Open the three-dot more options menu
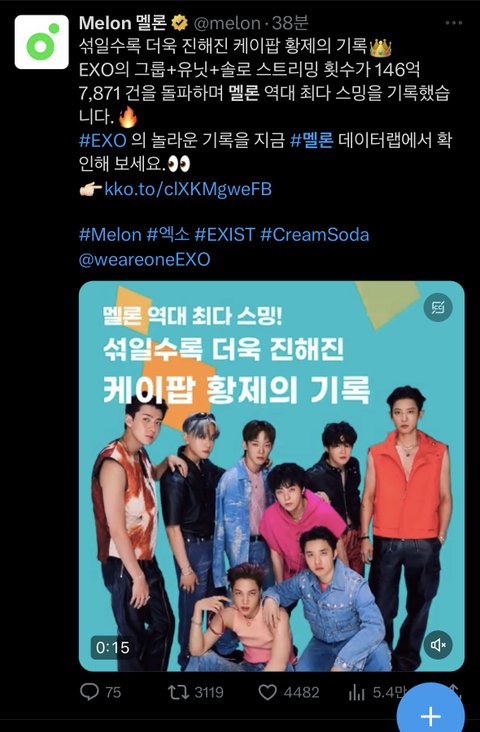The image size is (480, 732). click(454, 23)
